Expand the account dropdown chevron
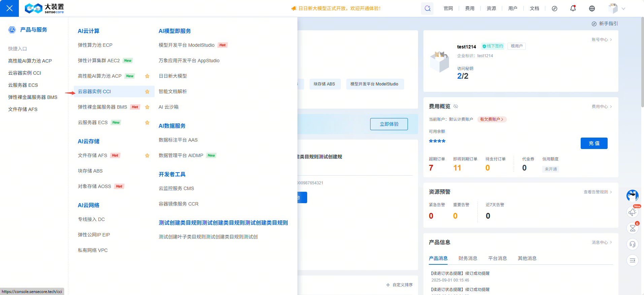This screenshot has width=644, height=295. 623,9
